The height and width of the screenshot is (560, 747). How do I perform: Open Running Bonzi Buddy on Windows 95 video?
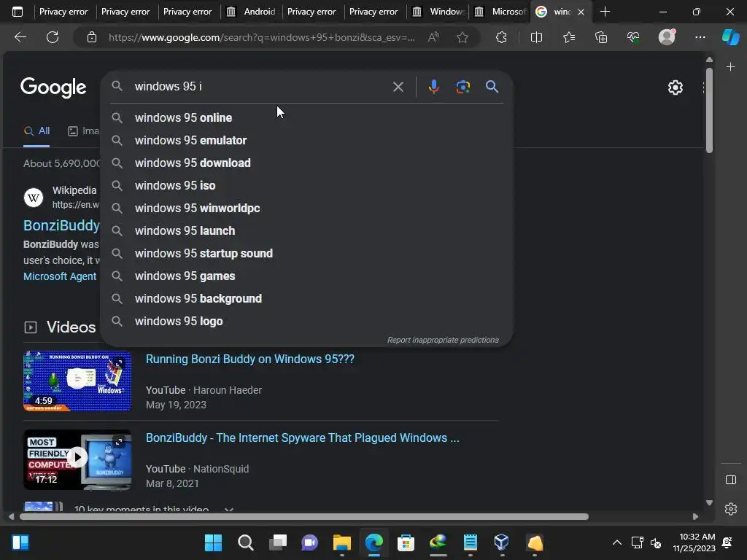click(250, 359)
